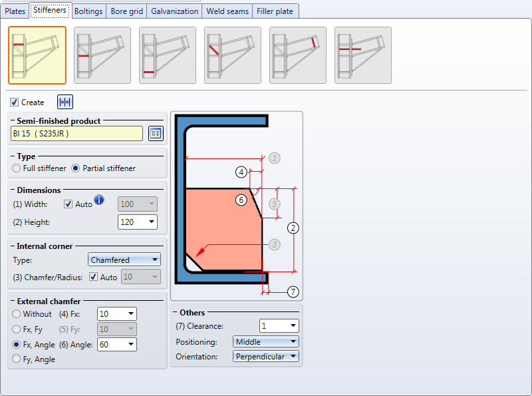
Task: Select the diagonal stiffener position thumbnail
Action: (233, 55)
